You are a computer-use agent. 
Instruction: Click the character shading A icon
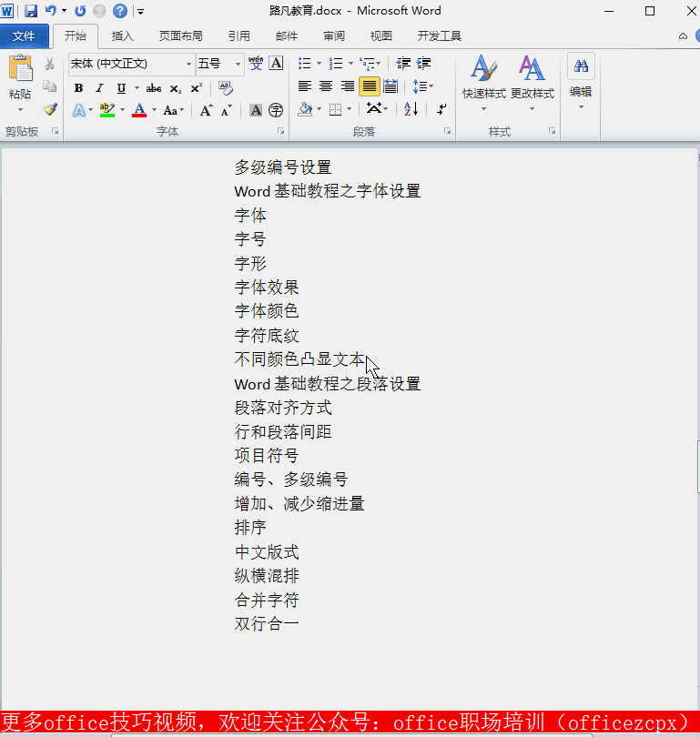pos(256,110)
